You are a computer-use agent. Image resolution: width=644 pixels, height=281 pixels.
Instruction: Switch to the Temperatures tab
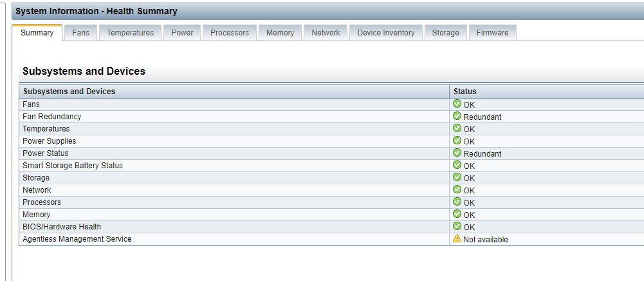click(x=131, y=33)
